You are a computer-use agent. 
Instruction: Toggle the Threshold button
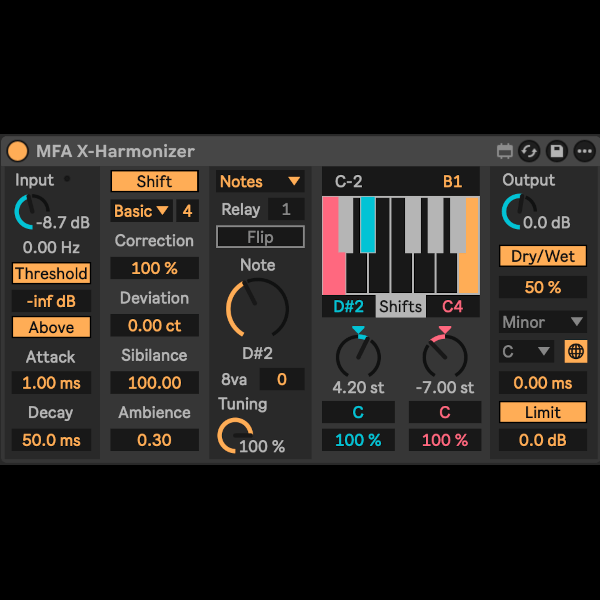[x=51, y=273]
